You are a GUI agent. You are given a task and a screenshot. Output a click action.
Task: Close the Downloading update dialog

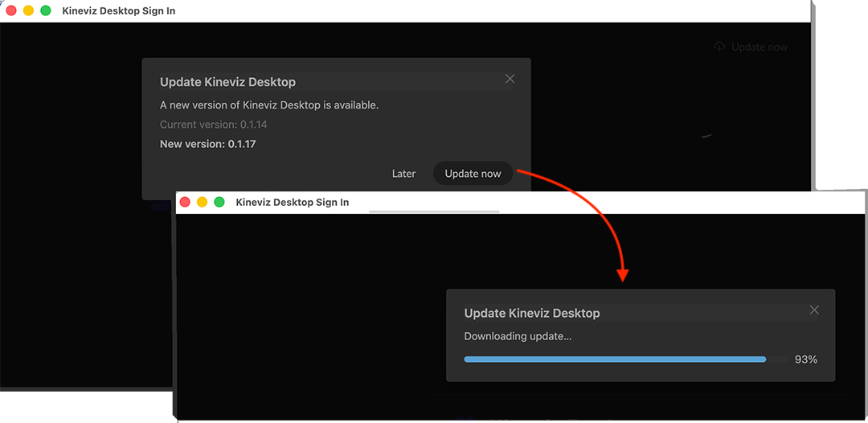[814, 310]
